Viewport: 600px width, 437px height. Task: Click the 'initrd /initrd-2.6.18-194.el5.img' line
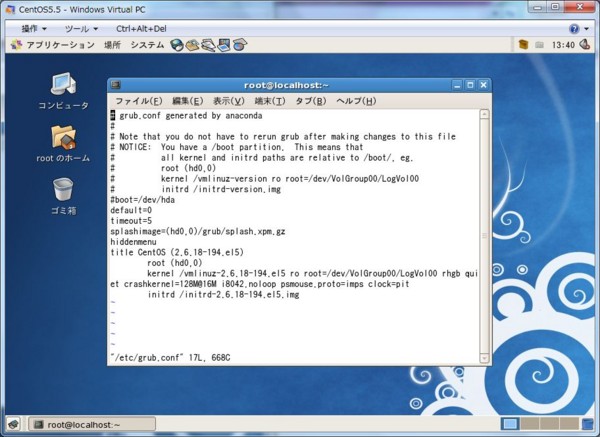[223, 294]
